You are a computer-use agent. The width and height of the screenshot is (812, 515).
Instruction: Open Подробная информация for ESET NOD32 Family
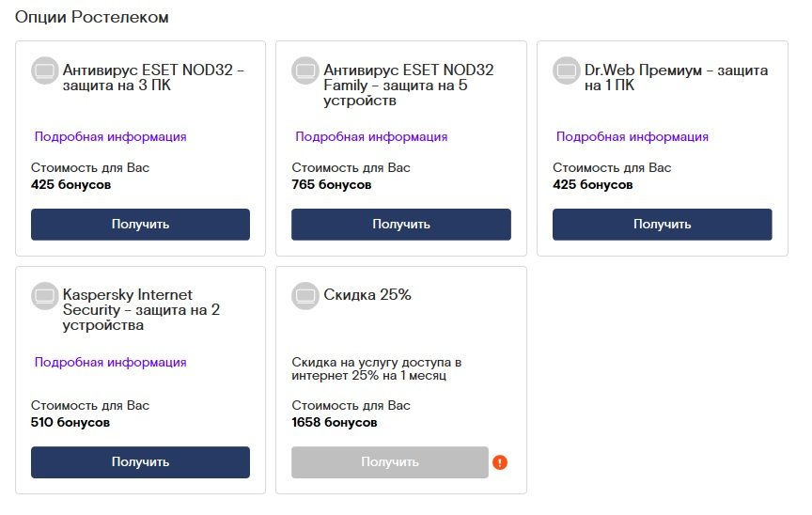click(x=371, y=136)
